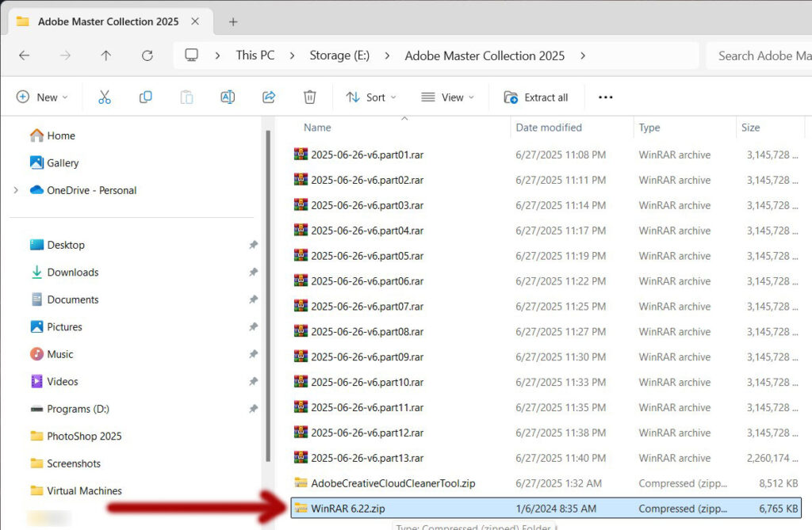Select the file name WinRAR 6.22.zip
Screen dimensions: 812x530
(x=348, y=509)
